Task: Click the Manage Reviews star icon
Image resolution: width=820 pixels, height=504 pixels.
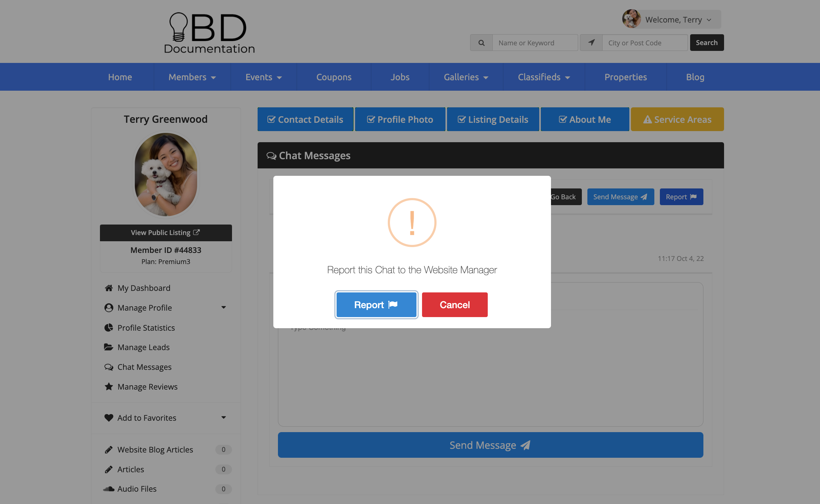Action: pyautogui.click(x=109, y=386)
